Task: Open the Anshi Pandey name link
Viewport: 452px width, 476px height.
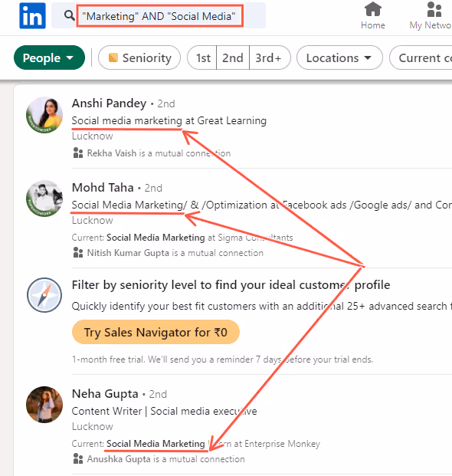Action: [110, 103]
